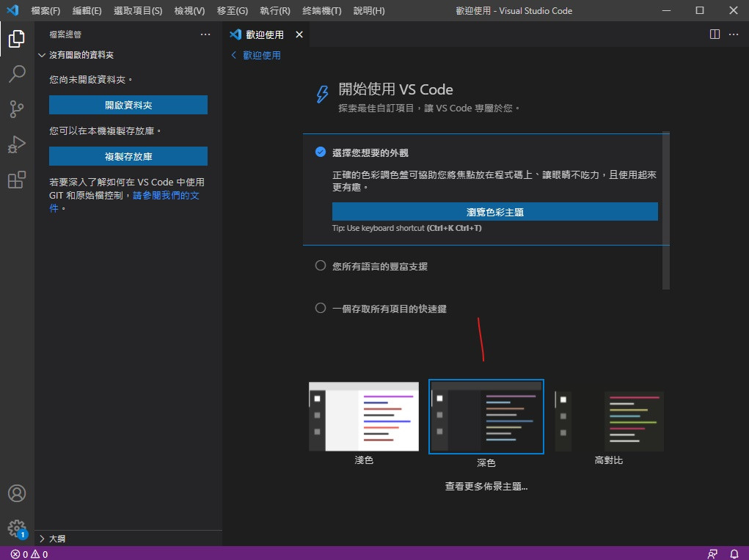Select the 您所有語言的豐富支援 step circle

[321, 265]
